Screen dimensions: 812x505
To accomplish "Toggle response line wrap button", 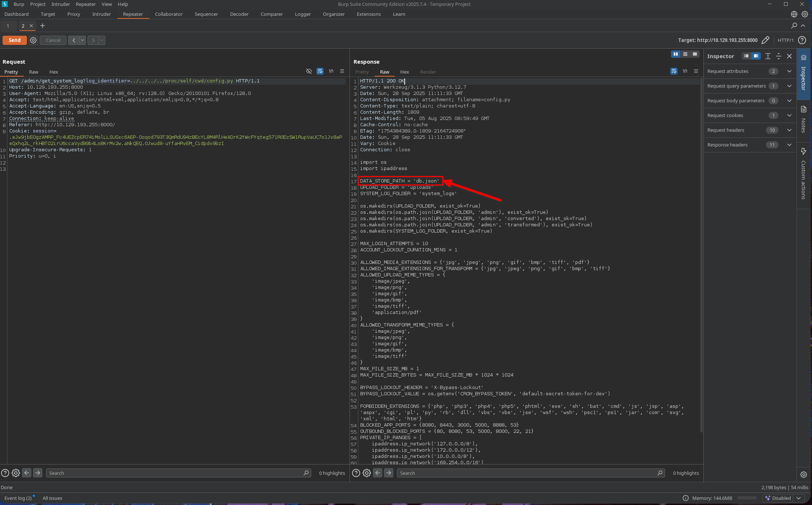I will (674, 71).
